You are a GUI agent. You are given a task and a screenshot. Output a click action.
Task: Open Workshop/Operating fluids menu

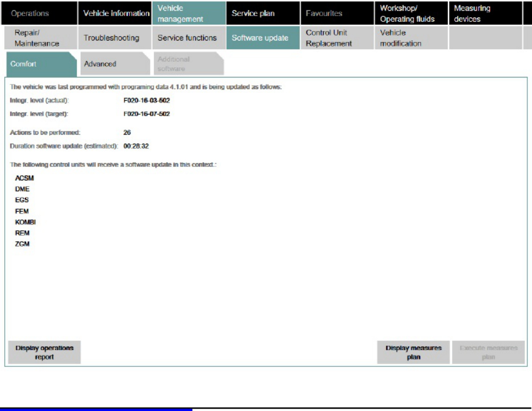click(411, 13)
